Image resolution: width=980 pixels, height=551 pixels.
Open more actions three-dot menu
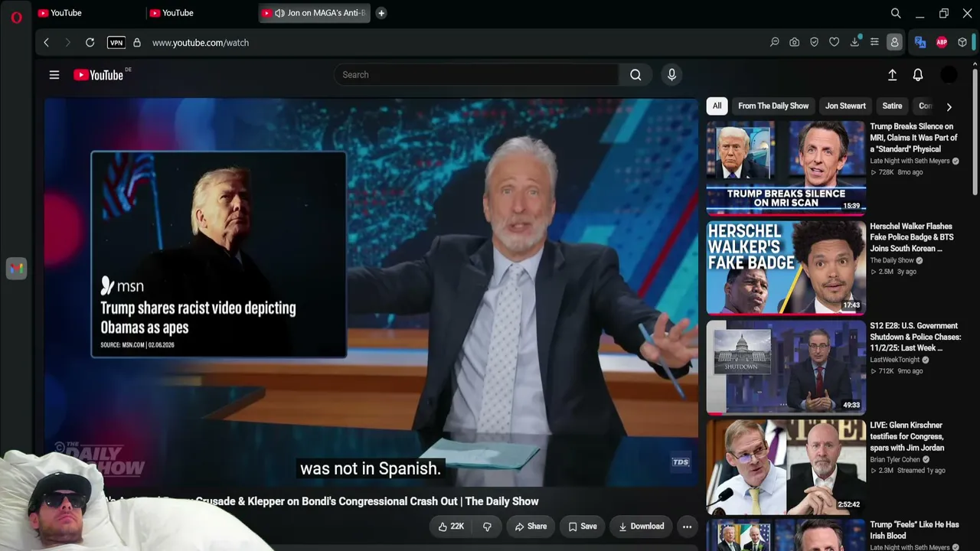[687, 527]
